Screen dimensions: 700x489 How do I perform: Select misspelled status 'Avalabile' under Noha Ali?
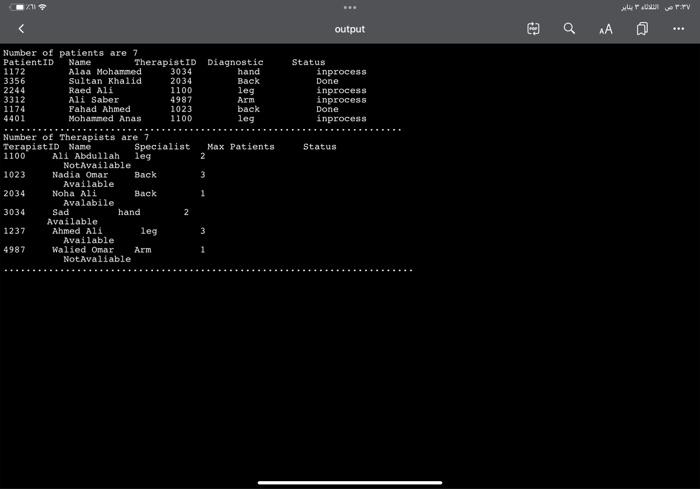(88, 203)
